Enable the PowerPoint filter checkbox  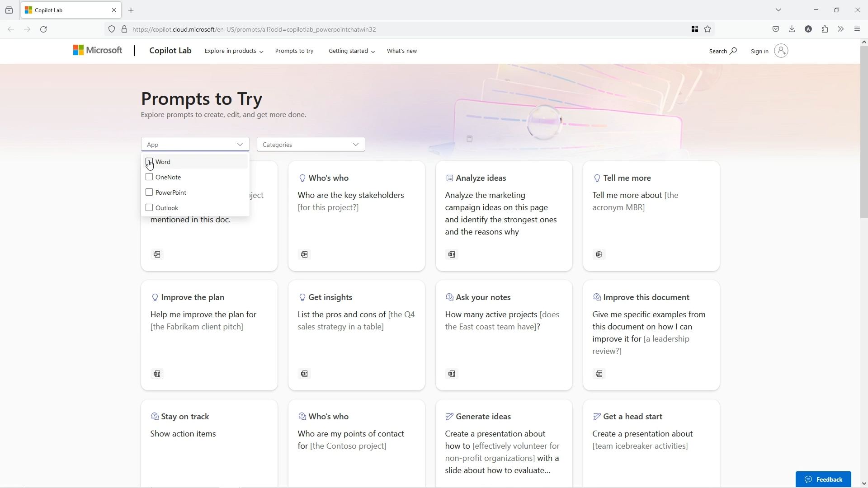149,192
